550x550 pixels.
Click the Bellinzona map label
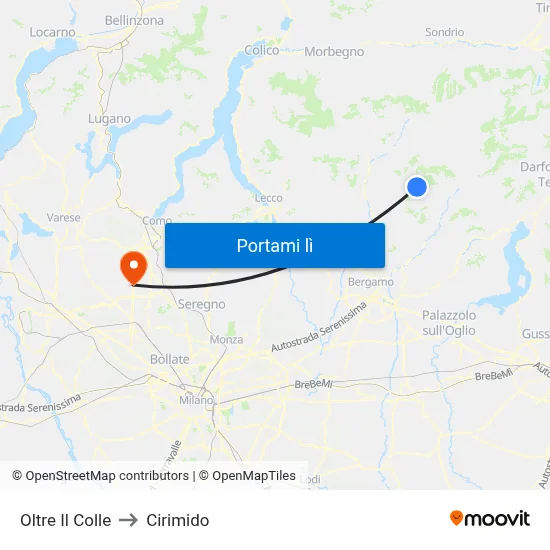click(x=134, y=20)
